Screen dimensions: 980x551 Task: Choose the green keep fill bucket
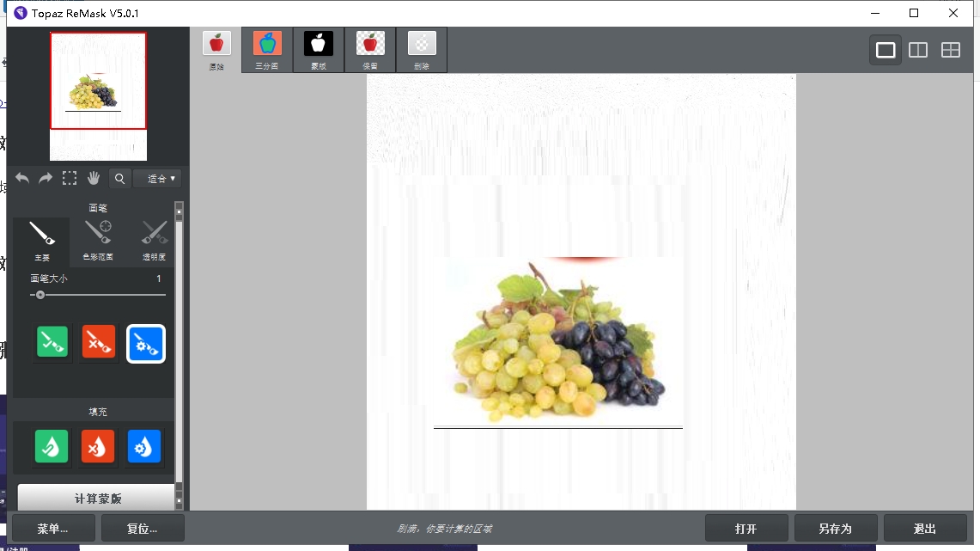point(52,446)
